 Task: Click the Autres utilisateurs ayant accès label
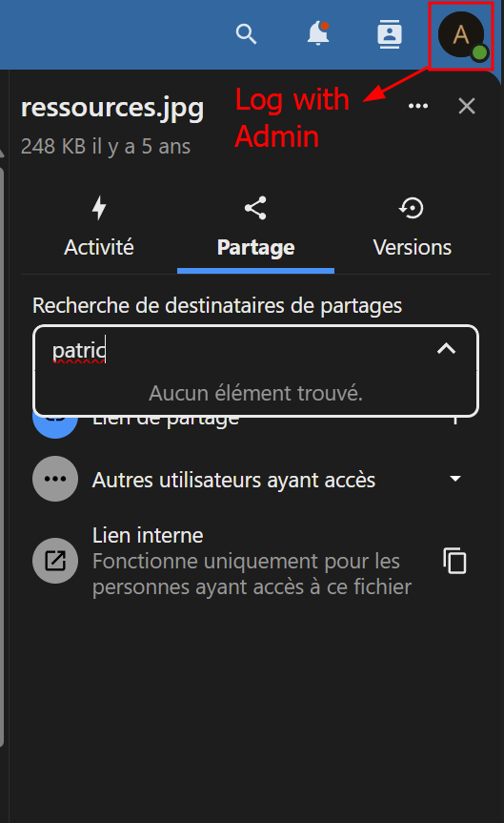click(234, 481)
